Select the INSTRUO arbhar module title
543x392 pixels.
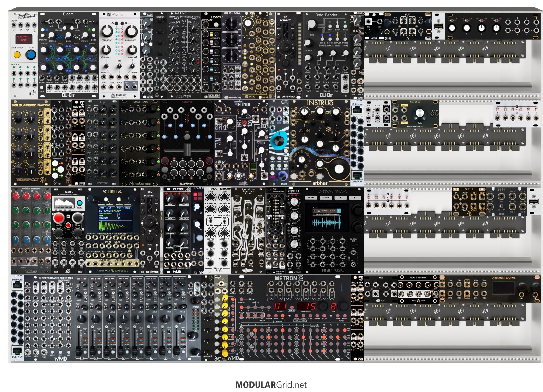pyautogui.click(x=320, y=103)
